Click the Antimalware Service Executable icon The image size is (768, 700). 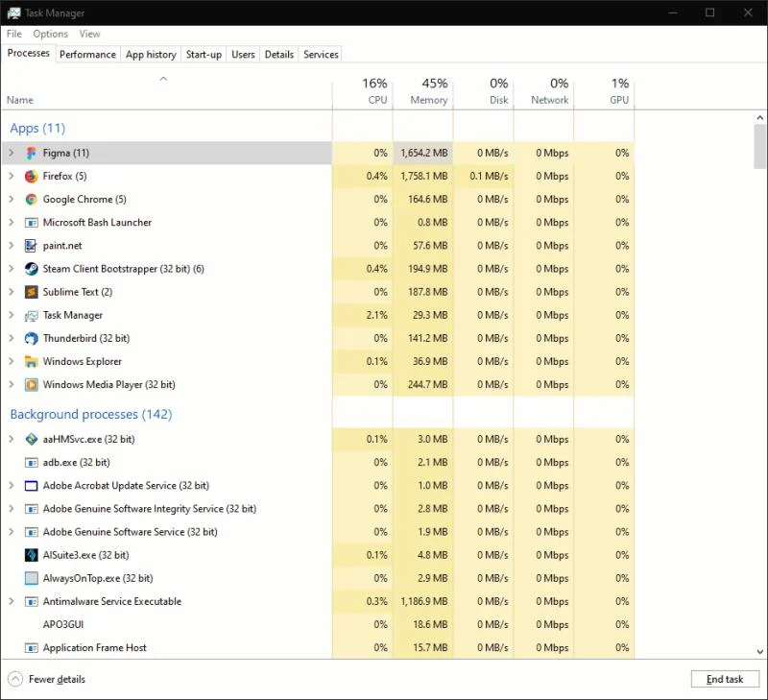[32, 602]
